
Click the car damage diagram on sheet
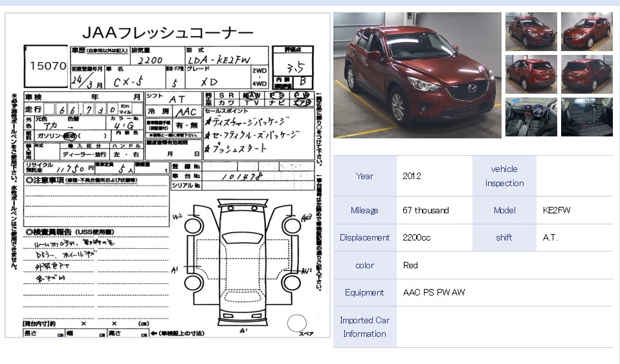point(243,263)
